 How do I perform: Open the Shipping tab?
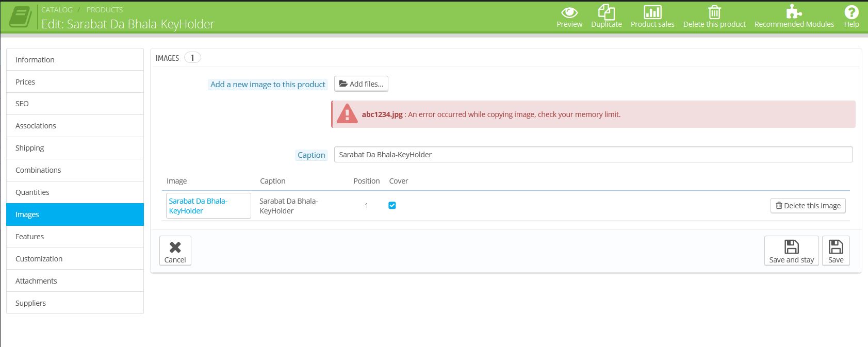coord(75,148)
